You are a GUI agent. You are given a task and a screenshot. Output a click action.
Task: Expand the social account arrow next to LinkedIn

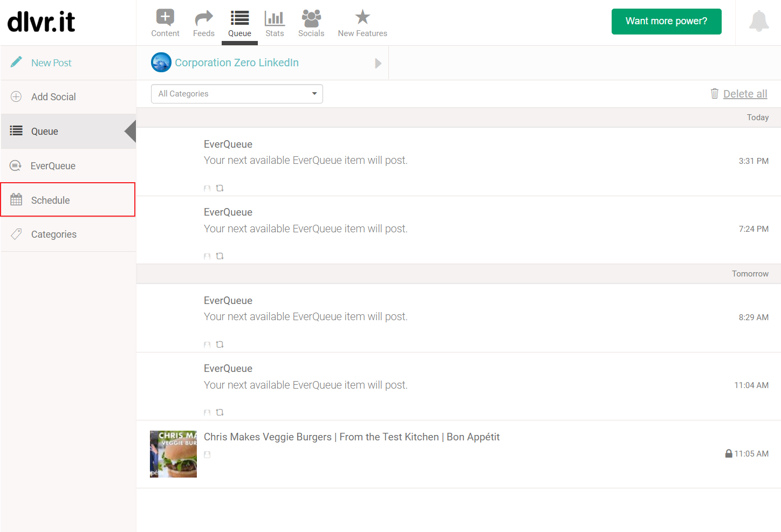point(378,64)
